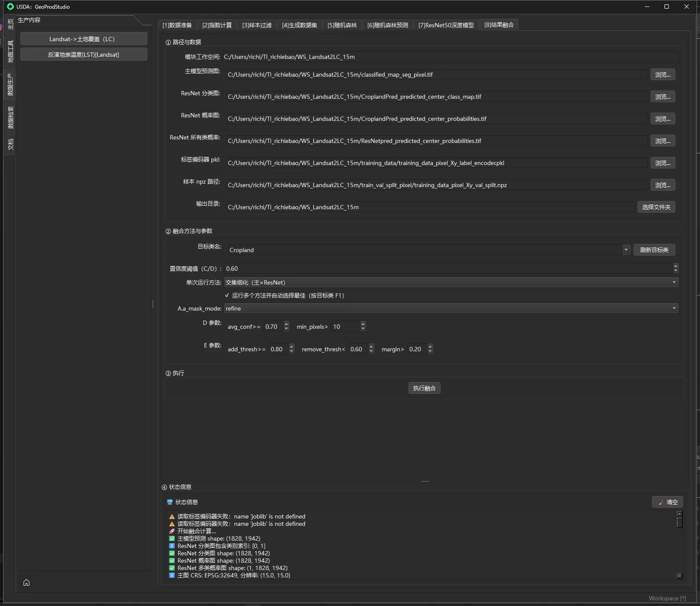700x606 pixels.
Task: Increment the 置信度阈值 spinner arrow
Action: point(675,266)
